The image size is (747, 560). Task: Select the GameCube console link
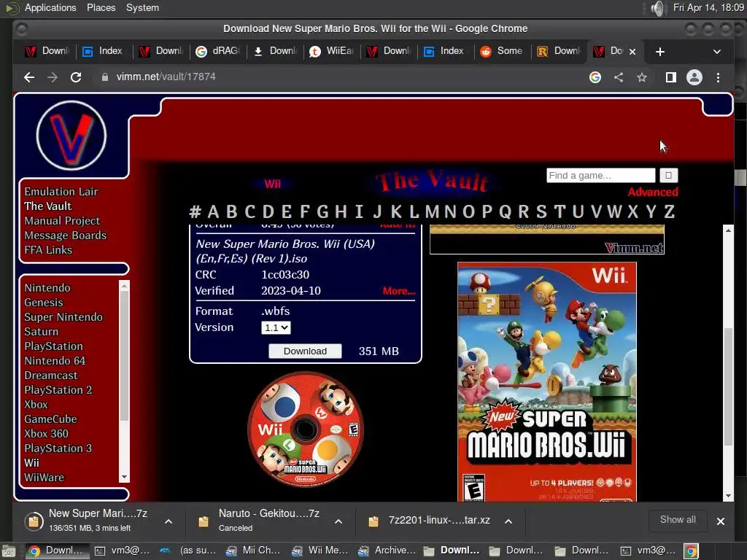tap(50, 419)
